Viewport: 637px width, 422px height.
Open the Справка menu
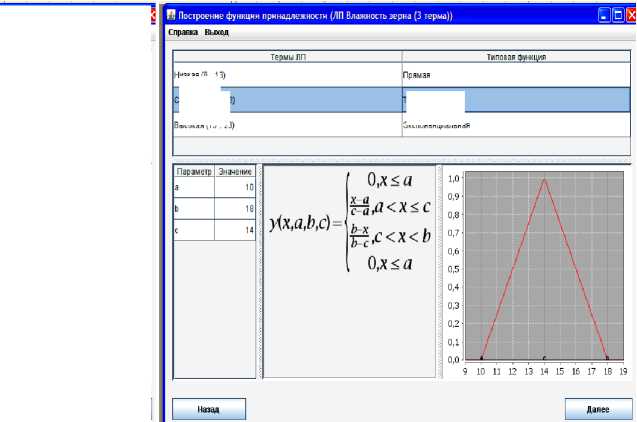tap(183, 32)
